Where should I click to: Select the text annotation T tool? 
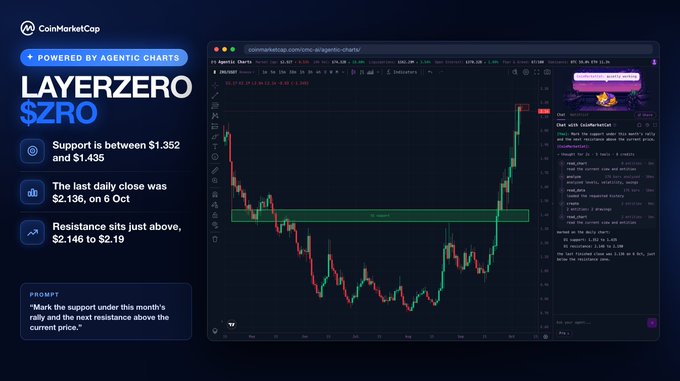[215, 147]
